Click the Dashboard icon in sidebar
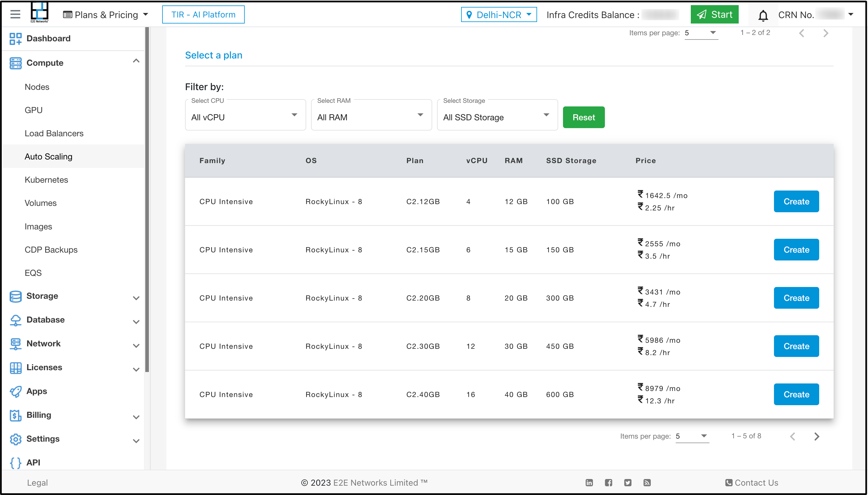Screen dimensions: 868x495 (x=16, y=38)
